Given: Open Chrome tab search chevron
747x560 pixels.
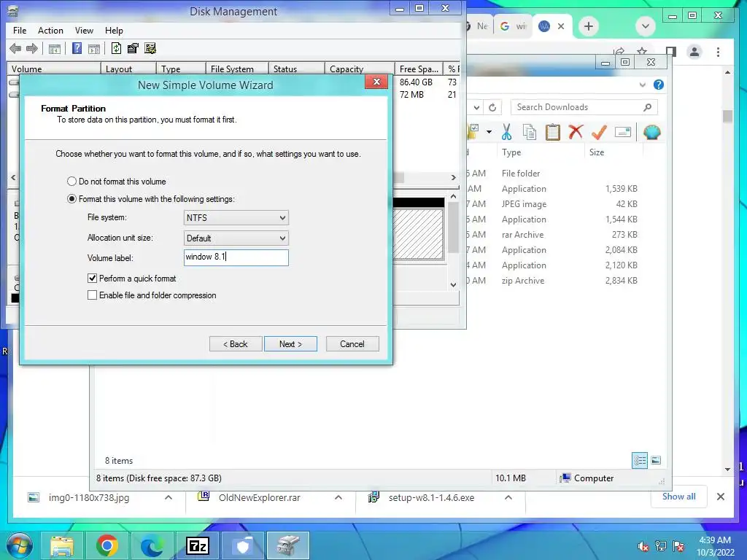Looking at the screenshot, I should pos(646,26).
